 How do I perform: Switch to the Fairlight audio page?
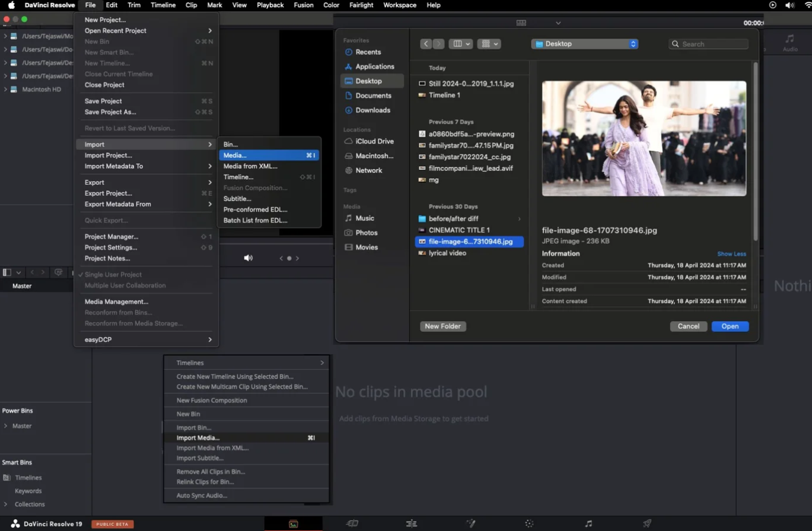pos(588,523)
